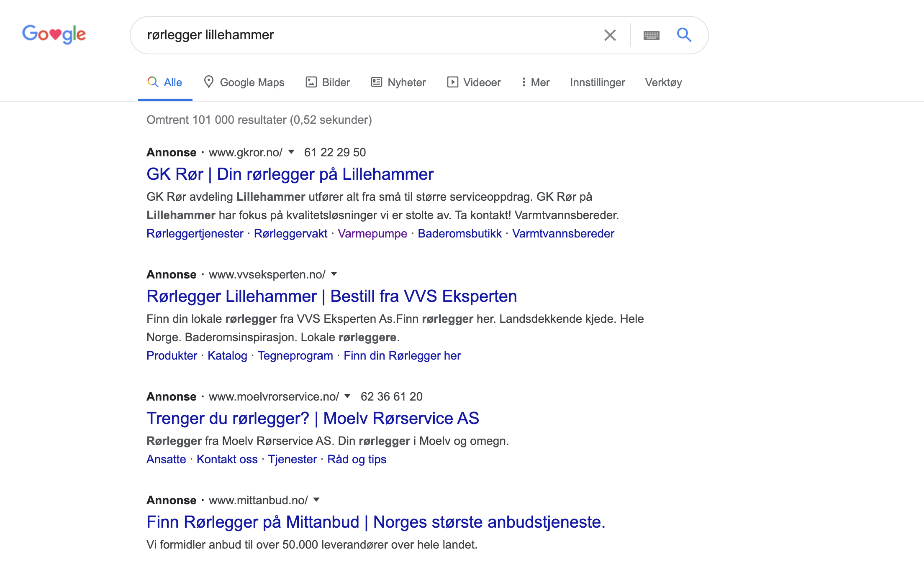Click the www.moelvrorservice.no/ URL text

[x=274, y=396]
